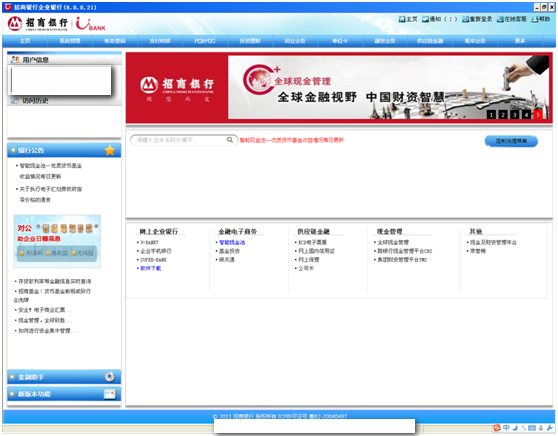Open the 关于执行电子汇划费政府指导价格的通告 announcement
Image resolution: width=558 pixels, height=436 pixels.
coord(51,194)
